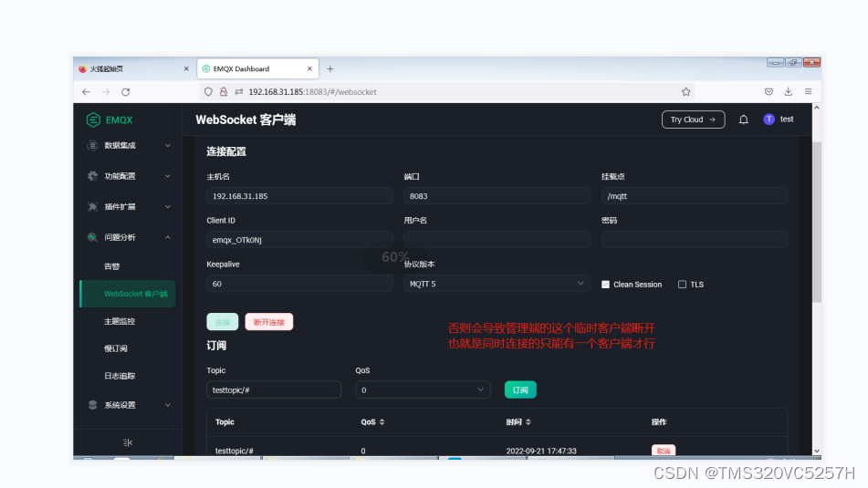868x488 pixels.
Task: Click the Try Cloud button
Action: click(x=693, y=119)
